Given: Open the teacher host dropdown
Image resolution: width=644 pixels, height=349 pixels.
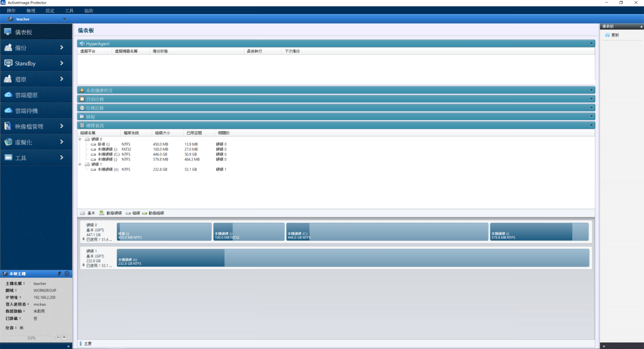Looking at the screenshot, I should tap(64, 19).
